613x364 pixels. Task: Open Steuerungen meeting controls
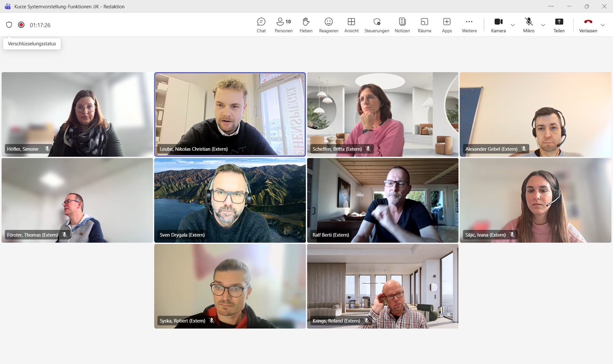click(377, 25)
